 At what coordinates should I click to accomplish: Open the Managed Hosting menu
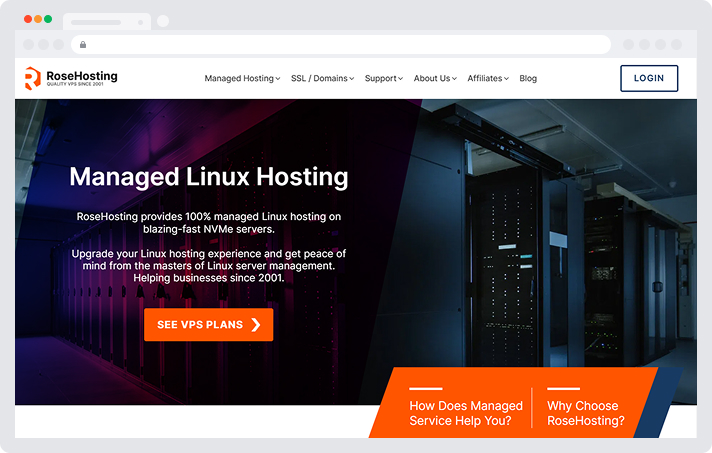pos(242,79)
